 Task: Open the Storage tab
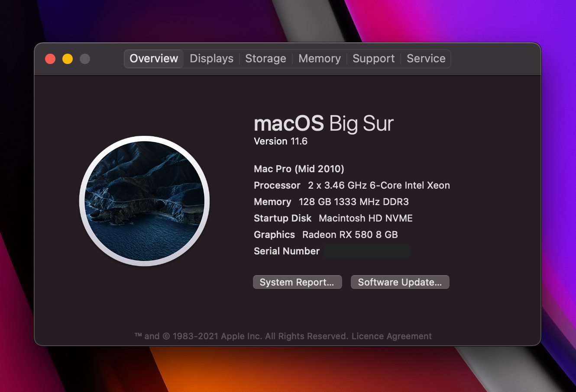pyautogui.click(x=265, y=59)
